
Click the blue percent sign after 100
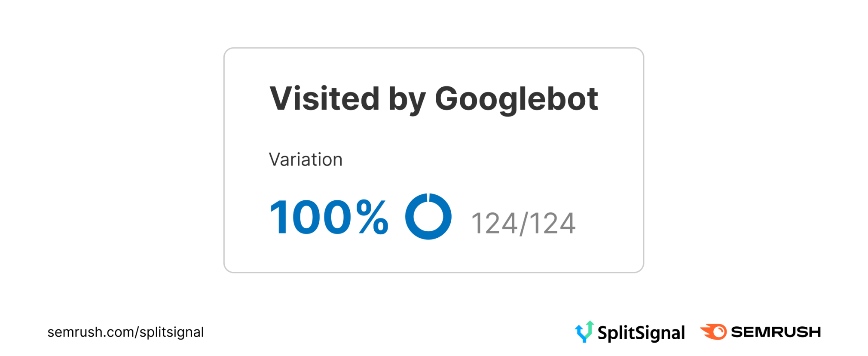[372, 217]
